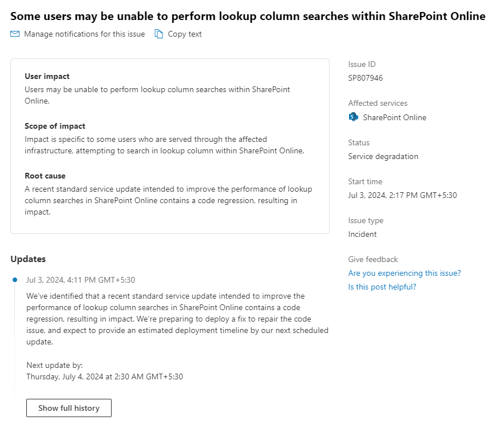
Task: Select the Root cause heading
Action: tap(45, 176)
